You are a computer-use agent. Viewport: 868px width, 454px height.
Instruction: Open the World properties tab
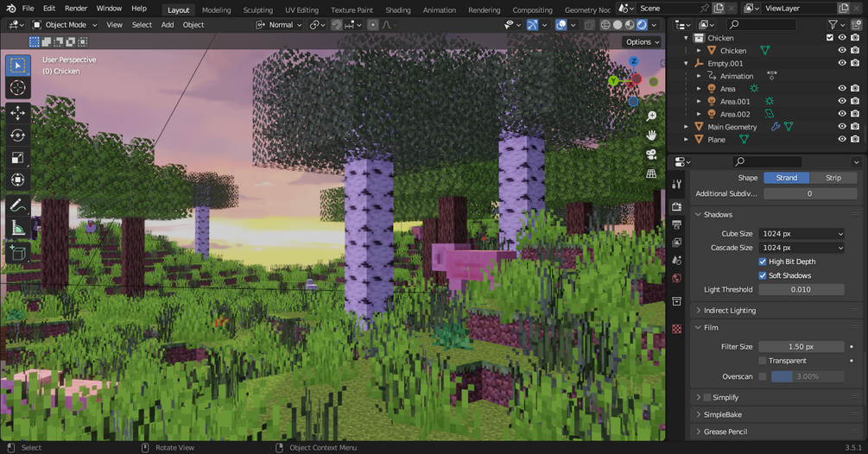point(676,278)
